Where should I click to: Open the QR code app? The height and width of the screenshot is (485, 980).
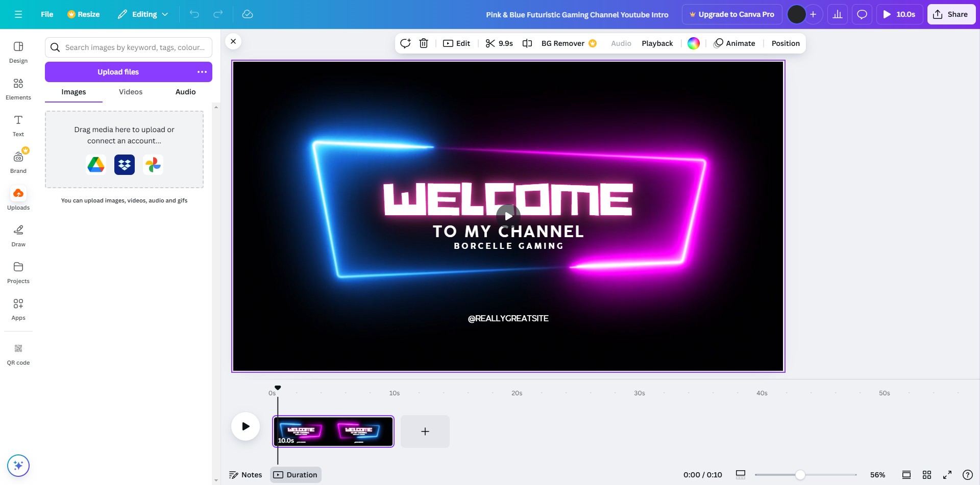(x=18, y=354)
